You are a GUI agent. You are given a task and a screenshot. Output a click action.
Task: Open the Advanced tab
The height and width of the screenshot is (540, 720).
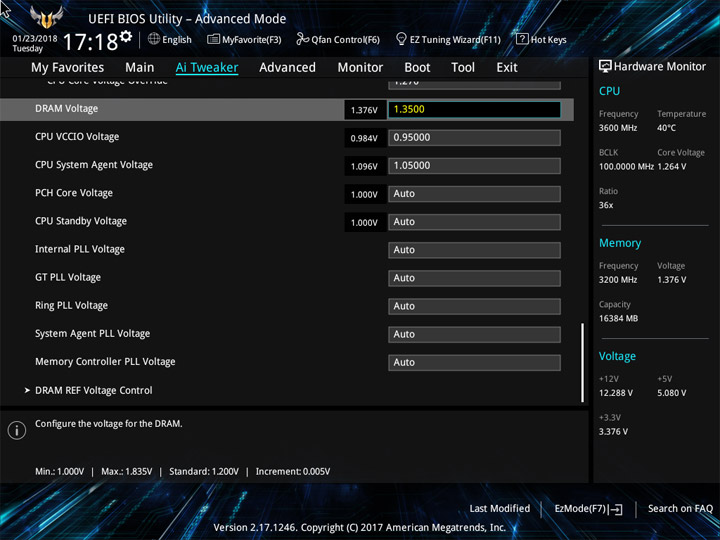287,68
